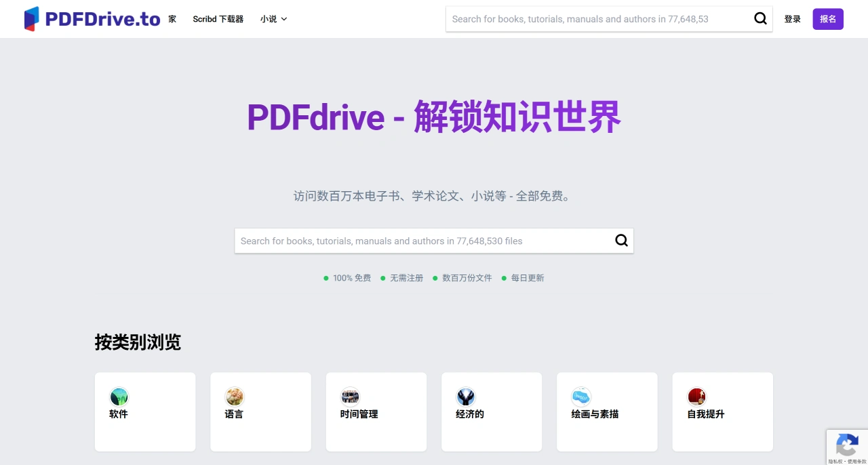868x465 pixels.
Task: Click the 100% 免费 text
Action: coord(352,278)
